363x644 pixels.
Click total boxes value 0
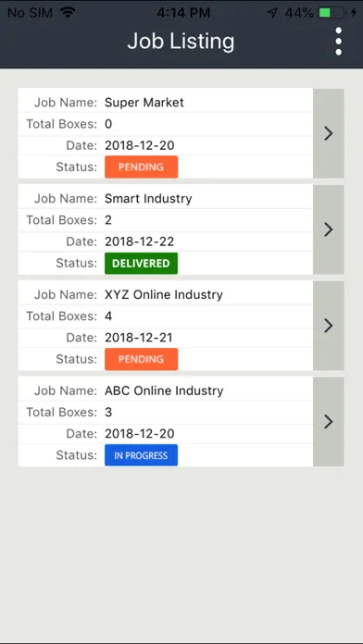tap(108, 124)
